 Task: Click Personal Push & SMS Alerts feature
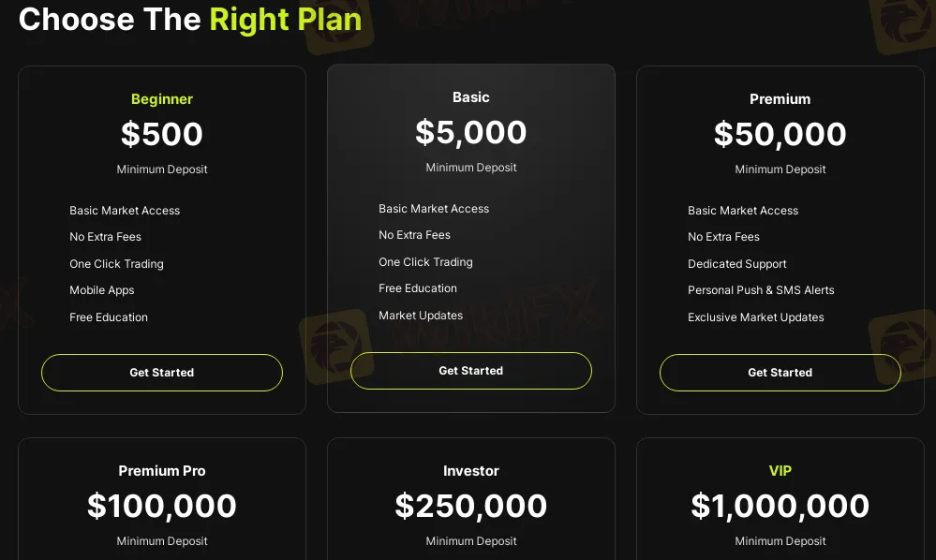click(x=761, y=290)
